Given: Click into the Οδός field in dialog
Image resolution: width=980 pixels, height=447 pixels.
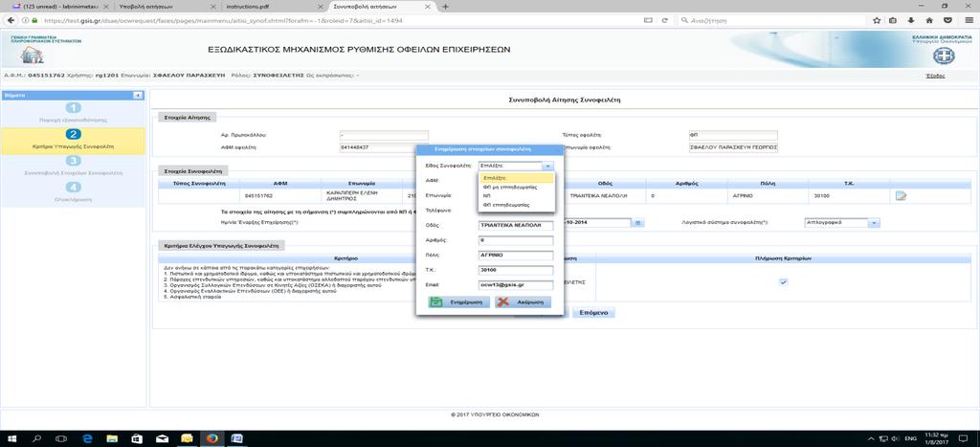Looking at the screenshot, I should [516, 225].
